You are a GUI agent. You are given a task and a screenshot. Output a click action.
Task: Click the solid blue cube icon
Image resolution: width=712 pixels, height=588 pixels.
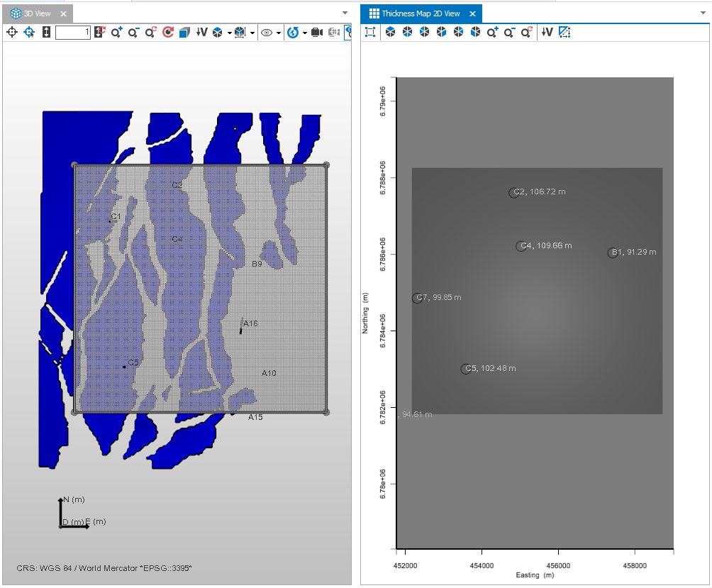tap(184, 32)
